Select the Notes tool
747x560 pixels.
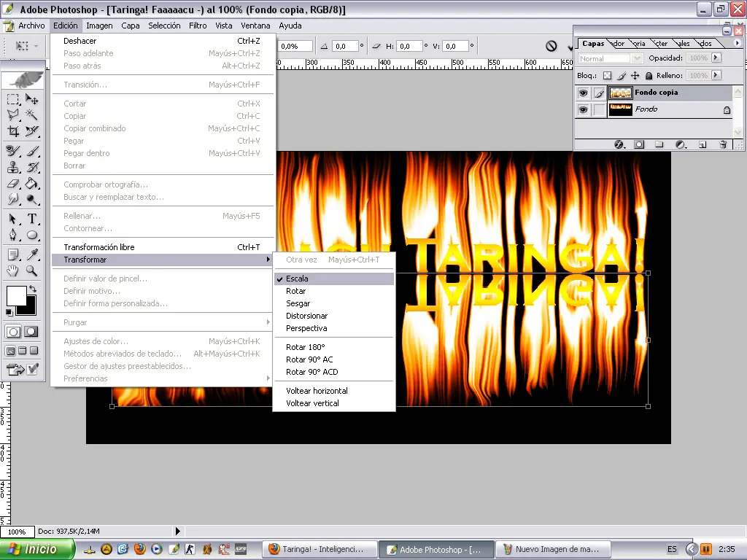(x=13, y=254)
